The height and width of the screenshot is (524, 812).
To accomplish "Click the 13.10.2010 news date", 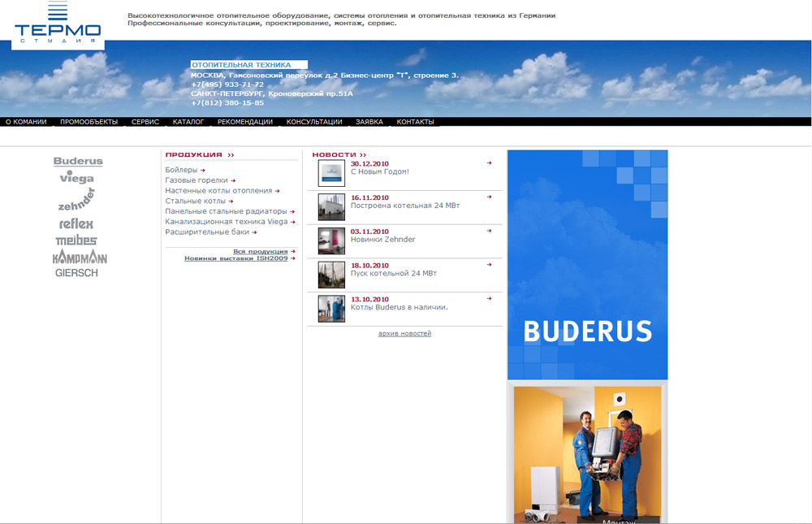I will tap(369, 299).
